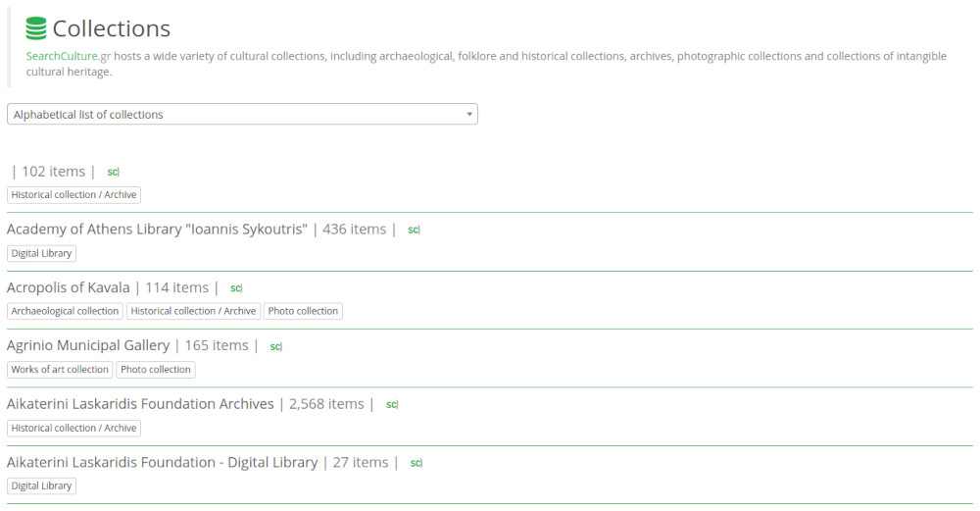Click the '114 items' count text
Viewport: 980px width, 511px height.
click(x=176, y=287)
